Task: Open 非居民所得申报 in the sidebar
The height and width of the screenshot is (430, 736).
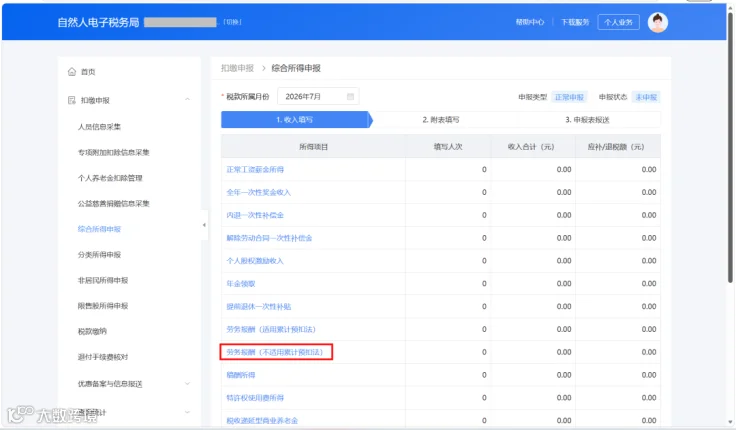Action: pyautogui.click(x=103, y=280)
